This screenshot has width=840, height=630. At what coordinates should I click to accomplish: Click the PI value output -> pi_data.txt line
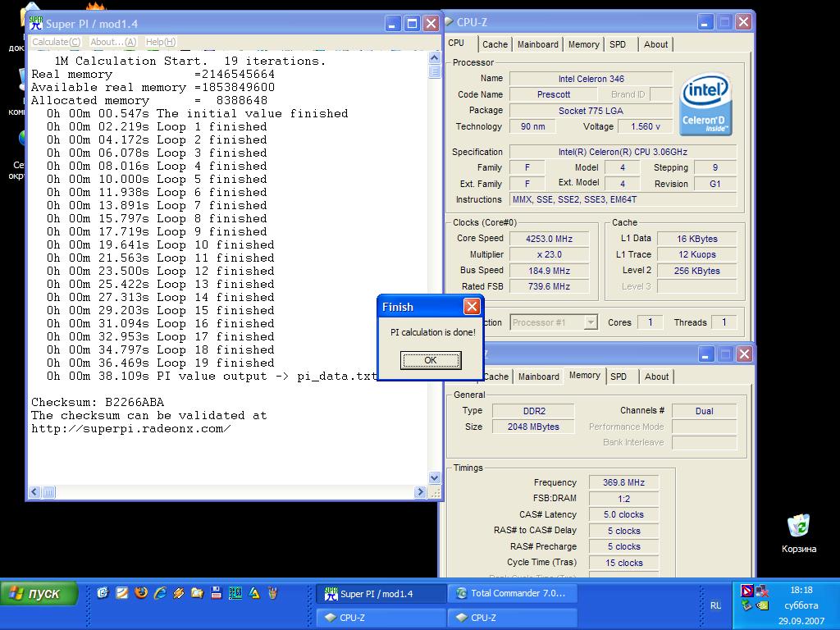[x=212, y=376]
